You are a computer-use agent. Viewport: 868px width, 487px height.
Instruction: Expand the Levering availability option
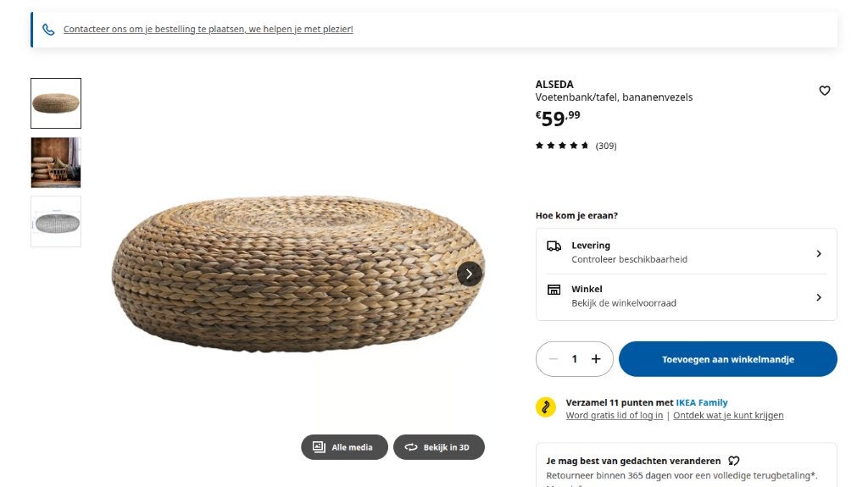[687, 252]
